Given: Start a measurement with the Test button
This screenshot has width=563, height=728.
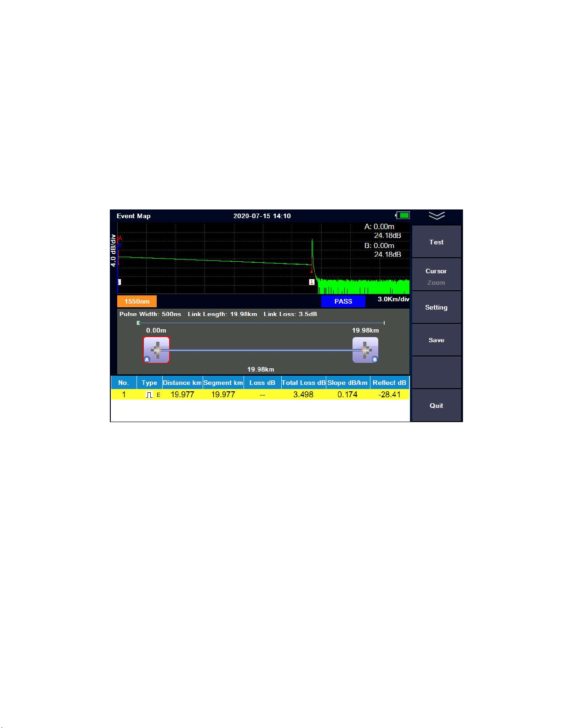Looking at the screenshot, I should [x=436, y=242].
